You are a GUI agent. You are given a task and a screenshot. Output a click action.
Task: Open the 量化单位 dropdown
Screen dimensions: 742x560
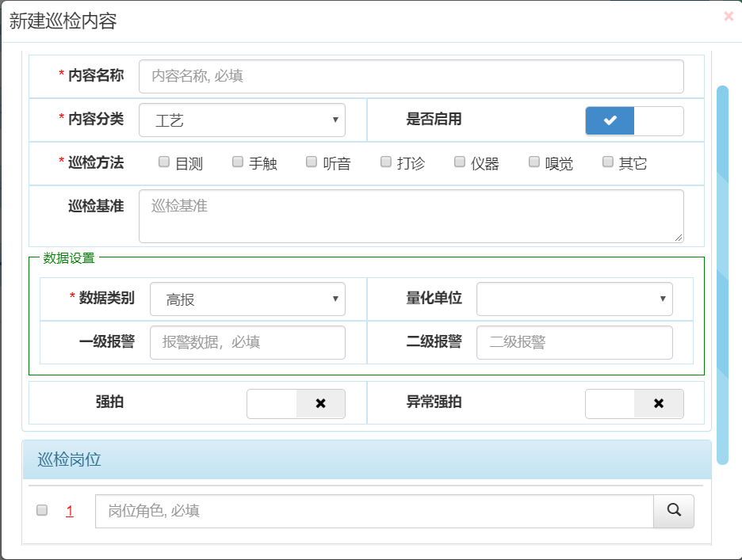coord(575,299)
